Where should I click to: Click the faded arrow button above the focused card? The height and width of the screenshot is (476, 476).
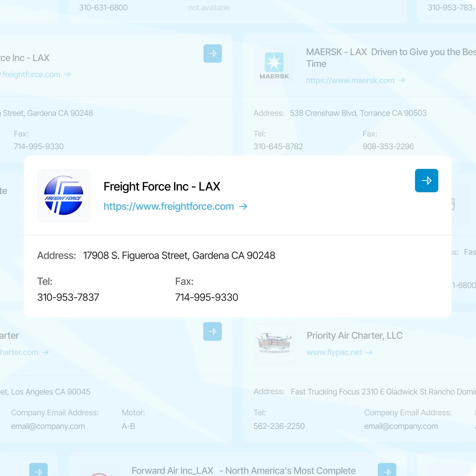[x=213, y=54]
